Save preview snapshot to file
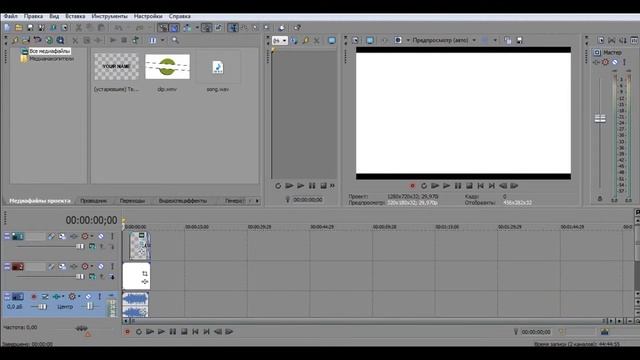The width and height of the screenshot is (640, 360). point(519,40)
